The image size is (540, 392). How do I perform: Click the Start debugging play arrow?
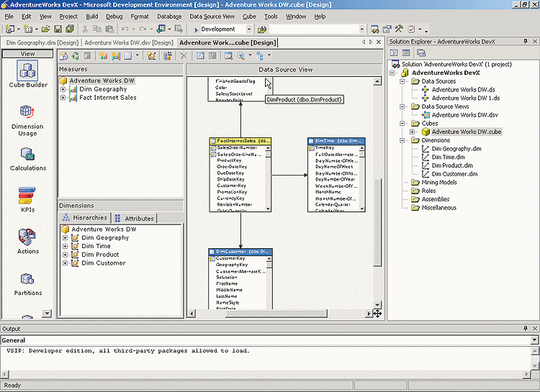(x=196, y=29)
